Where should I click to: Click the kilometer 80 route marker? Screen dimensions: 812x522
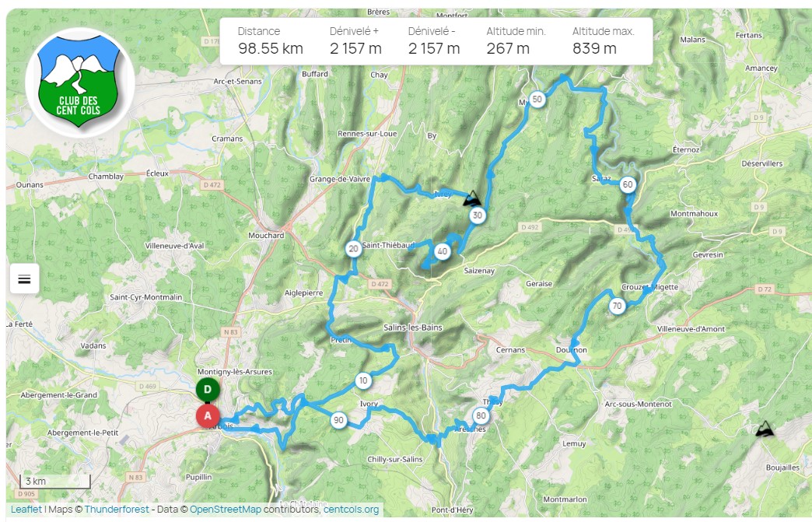click(x=481, y=415)
